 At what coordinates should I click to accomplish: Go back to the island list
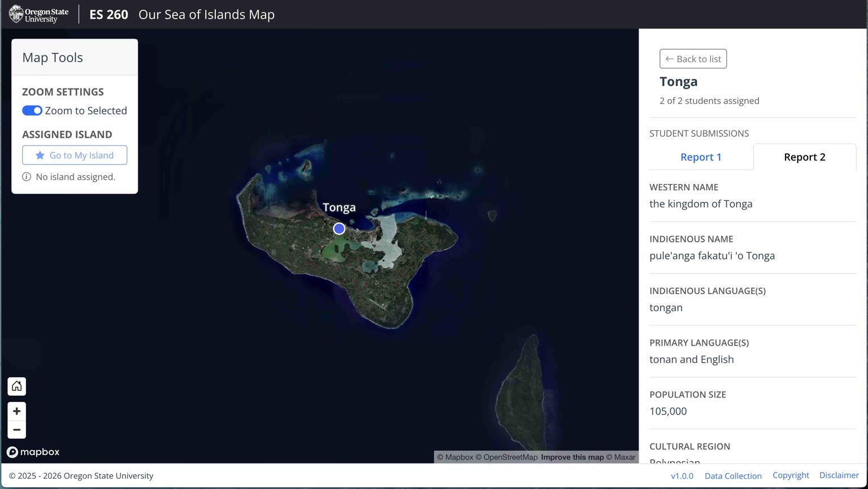pos(693,59)
